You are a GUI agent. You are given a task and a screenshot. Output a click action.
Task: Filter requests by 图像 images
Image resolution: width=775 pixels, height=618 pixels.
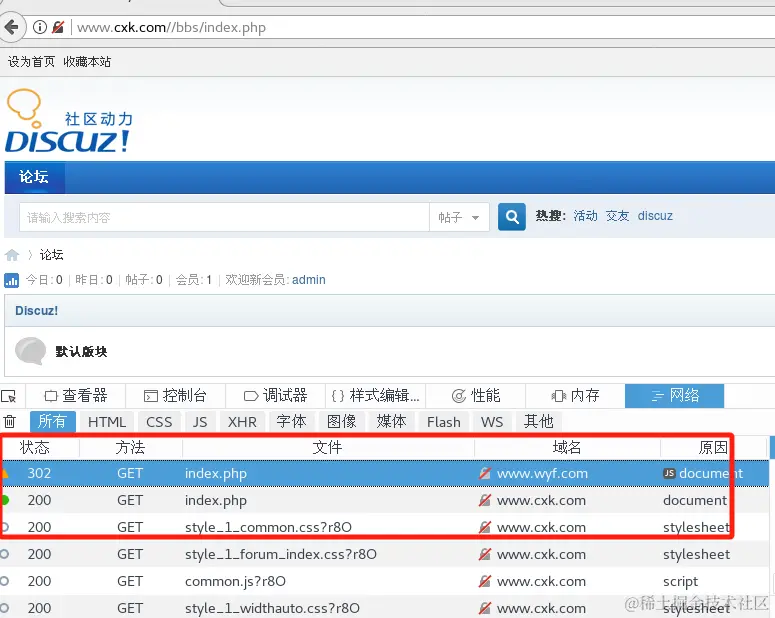point(342,422)
